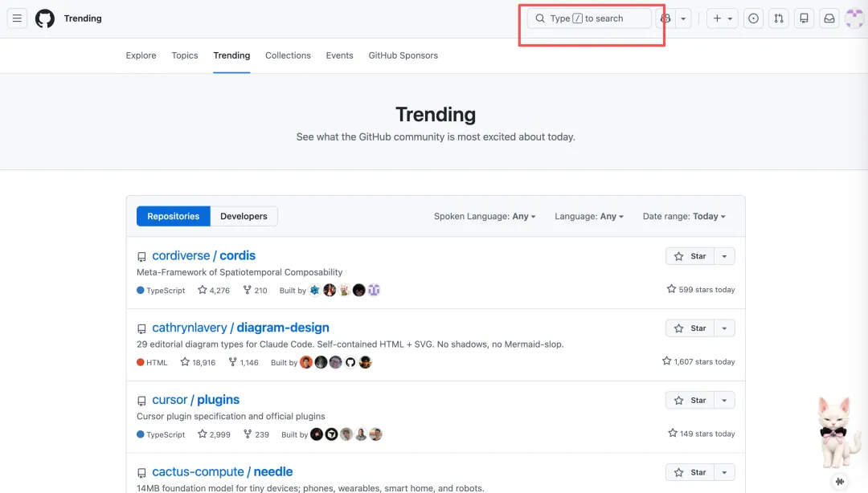
Task: Expand the Copilot dropdown arrow
Action: [x=683, y=18]
